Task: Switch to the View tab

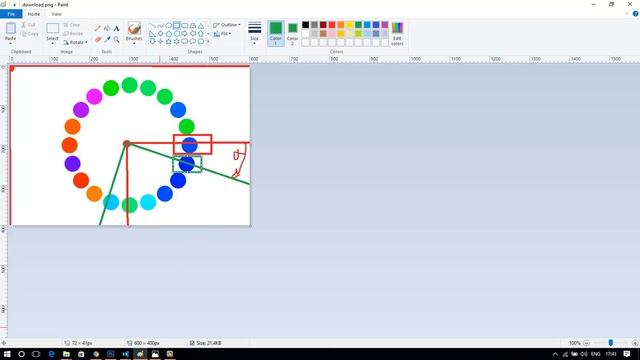Action: [x=56, y=14]
